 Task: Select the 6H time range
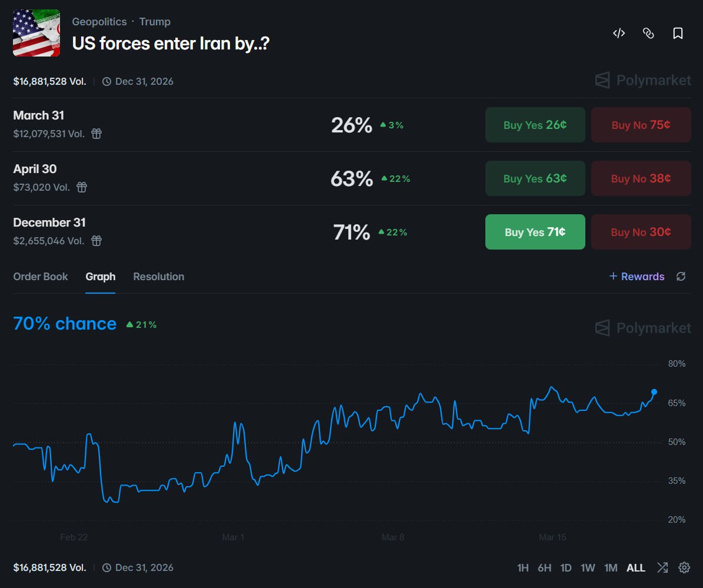544,567
